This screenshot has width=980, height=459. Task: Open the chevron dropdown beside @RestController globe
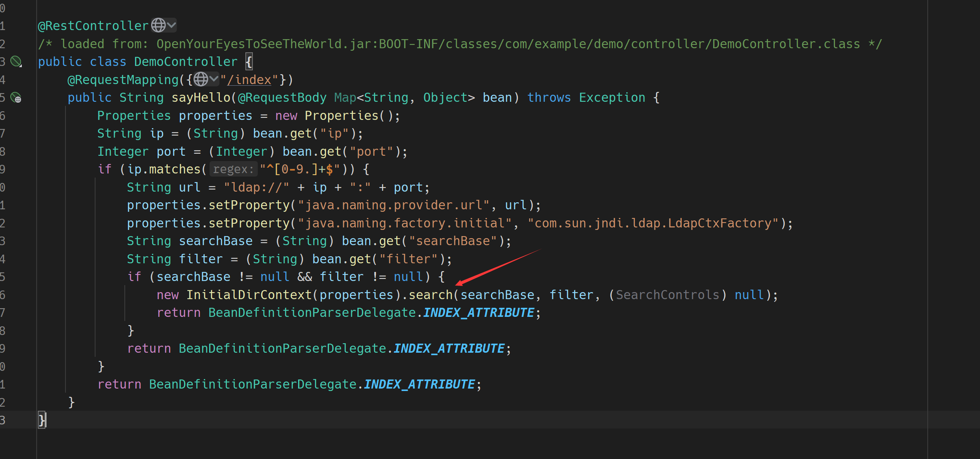(171, 26)
